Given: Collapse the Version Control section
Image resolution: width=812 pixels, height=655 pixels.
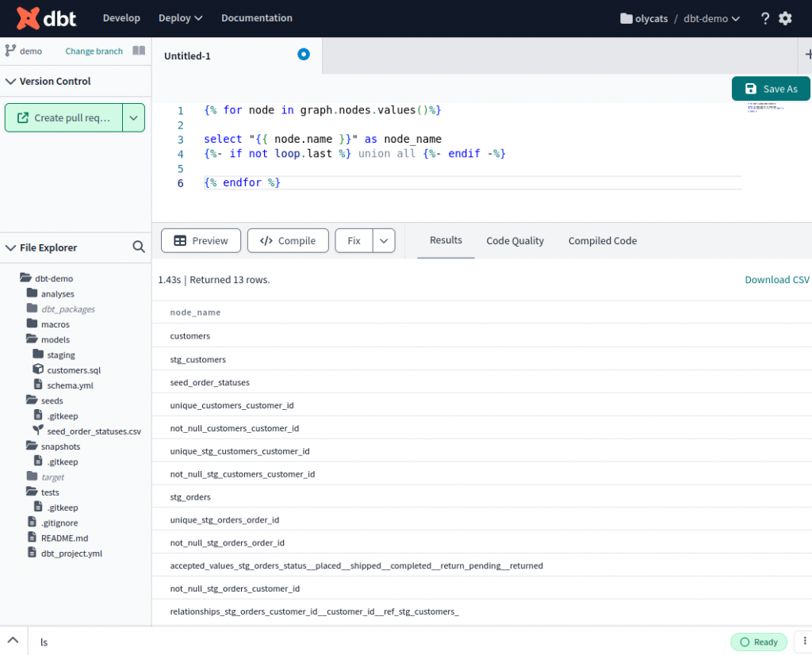Looking at the screenshot, I should click(10, 82).
